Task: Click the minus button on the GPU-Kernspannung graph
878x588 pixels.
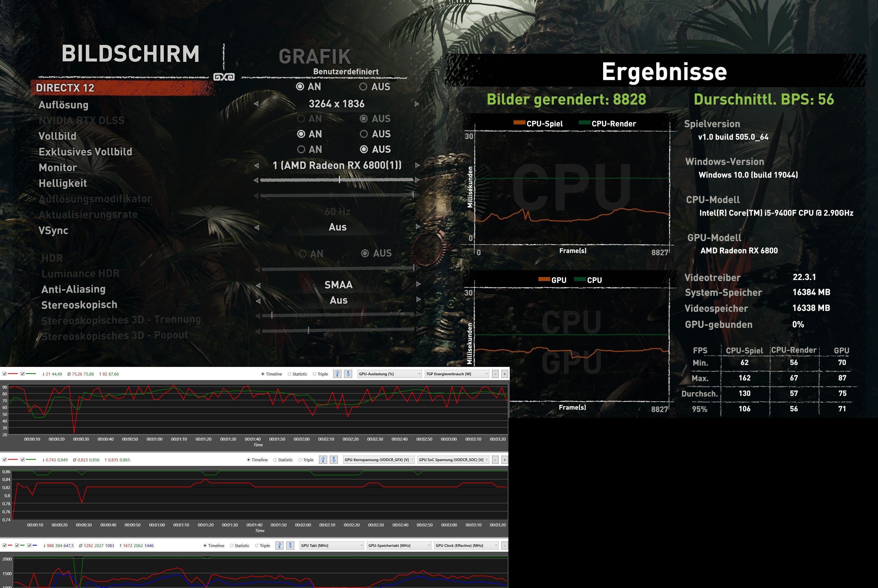Action: click(495, 460)
